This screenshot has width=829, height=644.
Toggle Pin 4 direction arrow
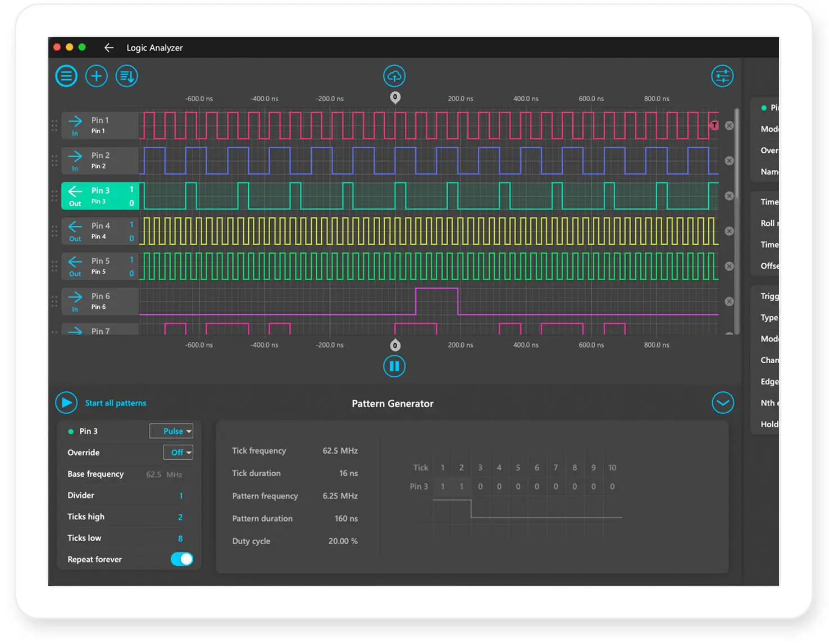pyautogui.click(x=75, y=227)
